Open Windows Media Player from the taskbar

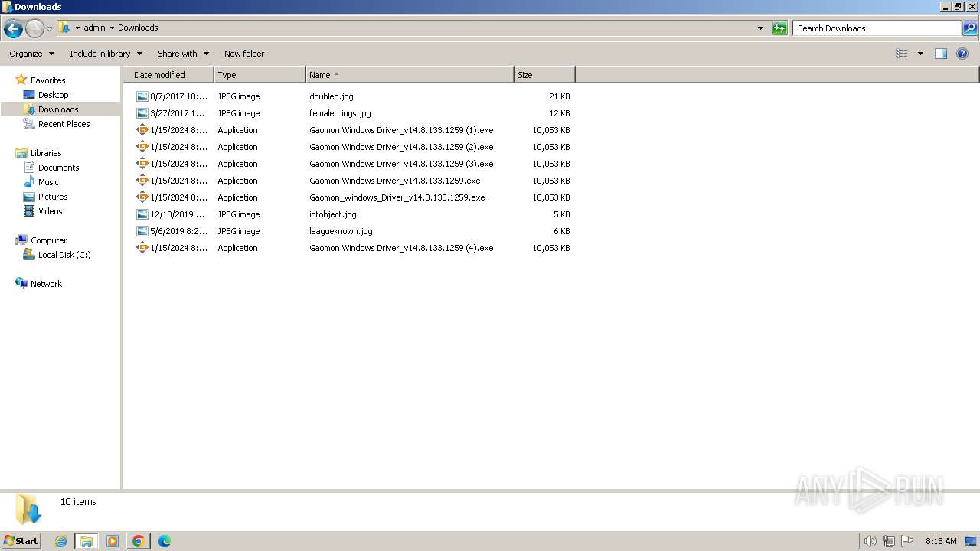tap(113, 541)
